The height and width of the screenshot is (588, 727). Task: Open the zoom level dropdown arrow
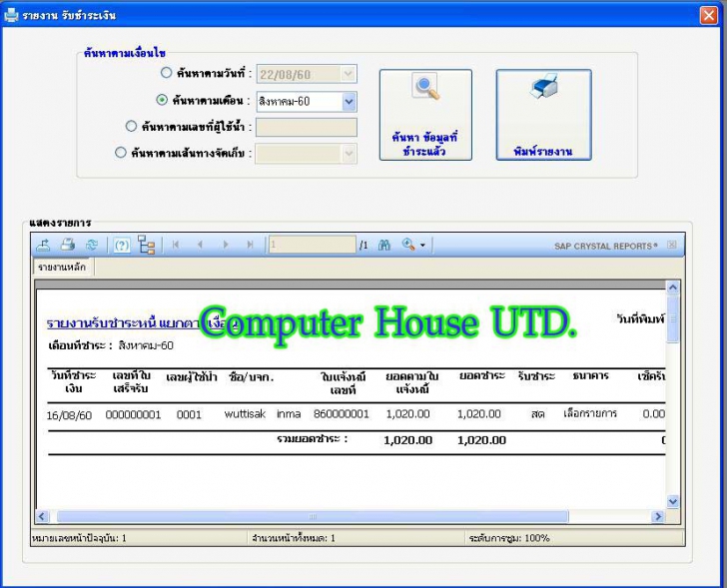pos(422,246)
